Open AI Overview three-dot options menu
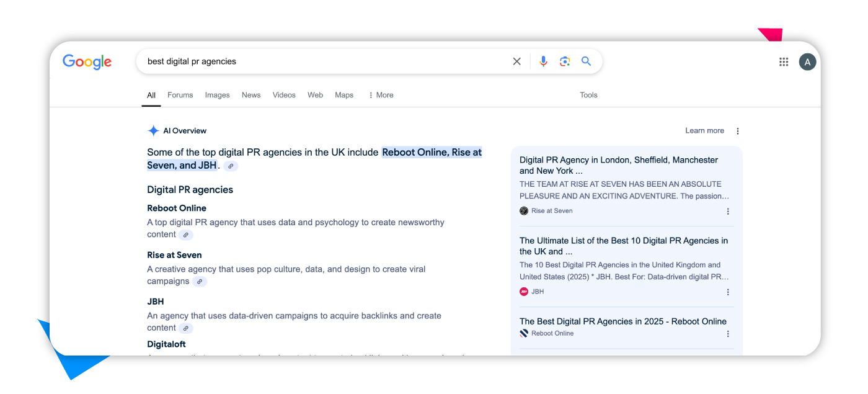The image size is (868, 394). click(738, 131)
